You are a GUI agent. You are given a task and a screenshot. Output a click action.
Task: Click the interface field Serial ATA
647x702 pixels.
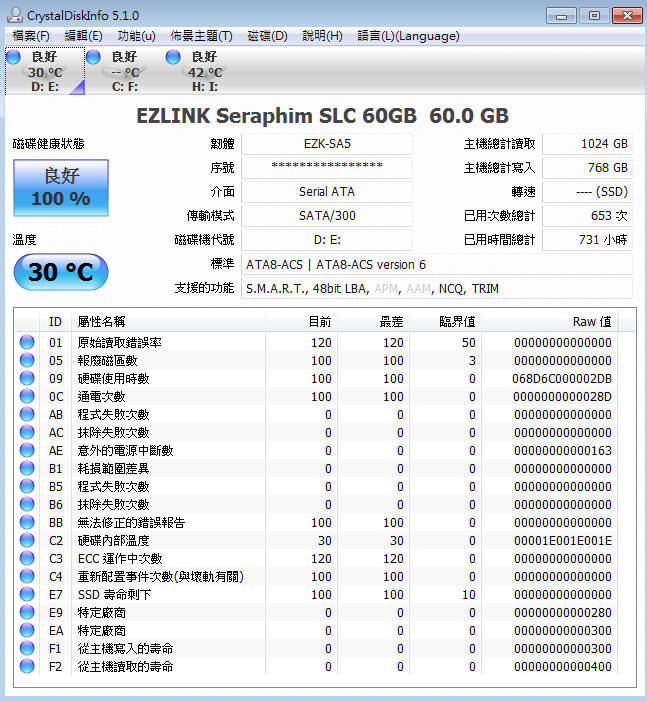tap(327, 192)
